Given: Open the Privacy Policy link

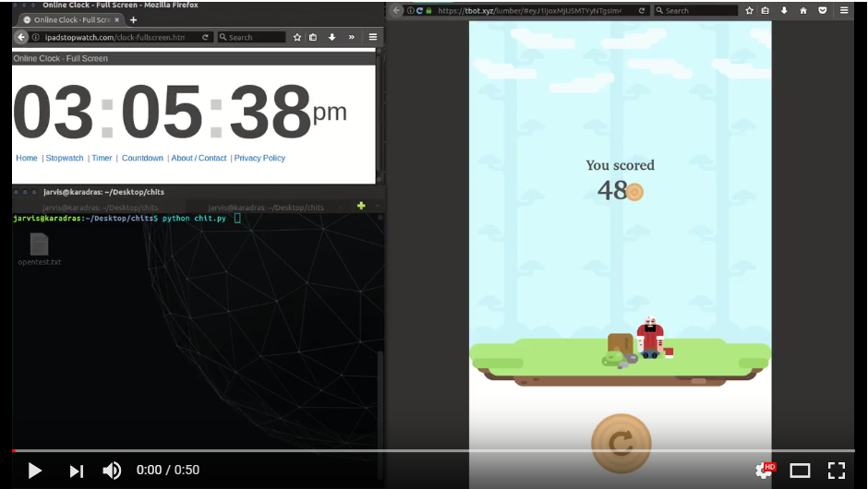Looking at the screenshot, I should (259, 158).
